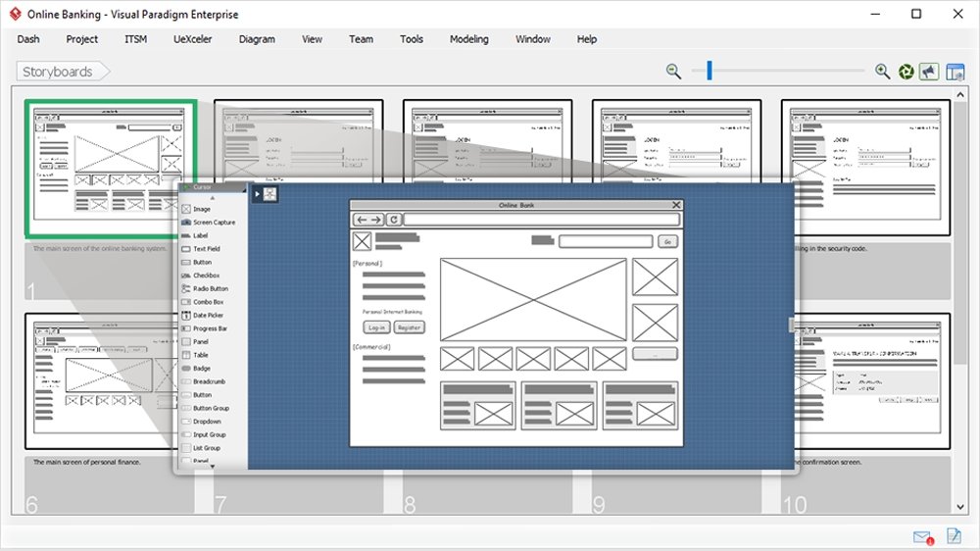Open the Project menu
980x551 pixels.
pos(82,39)
